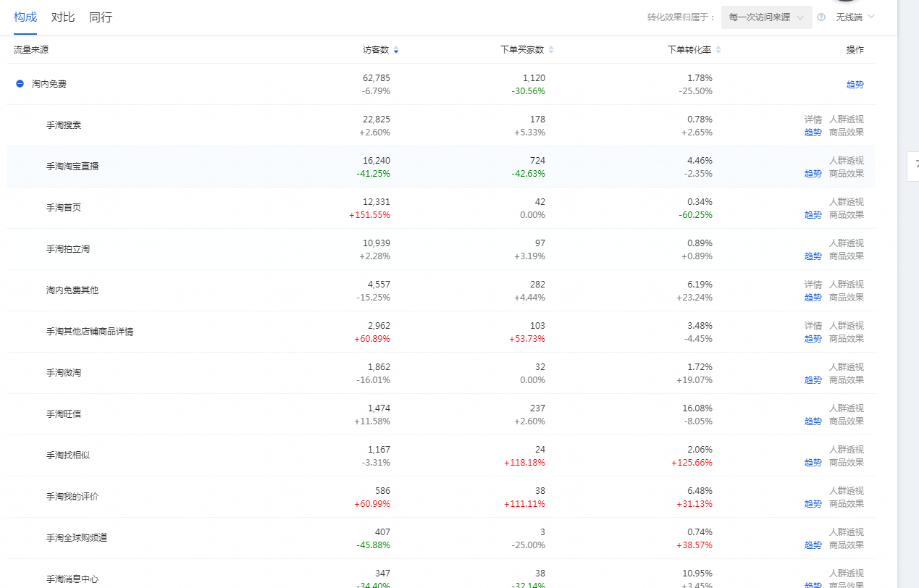The image size is (919, 588).
Task: Open 趋势 for 手淘全球购频道
Action: (813, 545)
